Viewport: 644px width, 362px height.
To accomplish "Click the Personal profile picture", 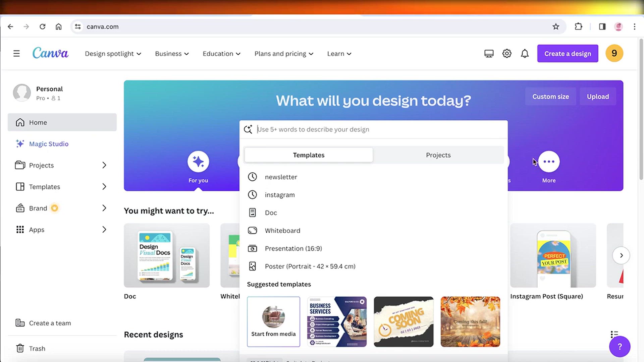I will tap(22, 93).
